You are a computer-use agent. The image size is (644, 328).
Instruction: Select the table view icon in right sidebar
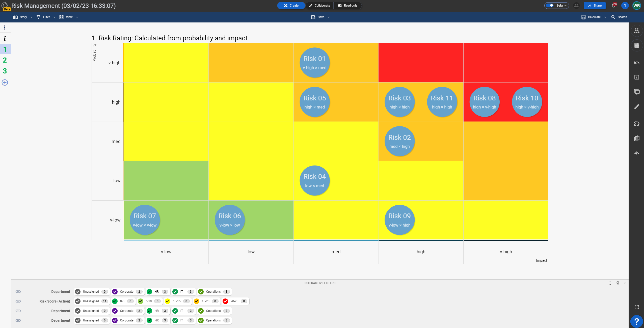click(x=637, y=45)
